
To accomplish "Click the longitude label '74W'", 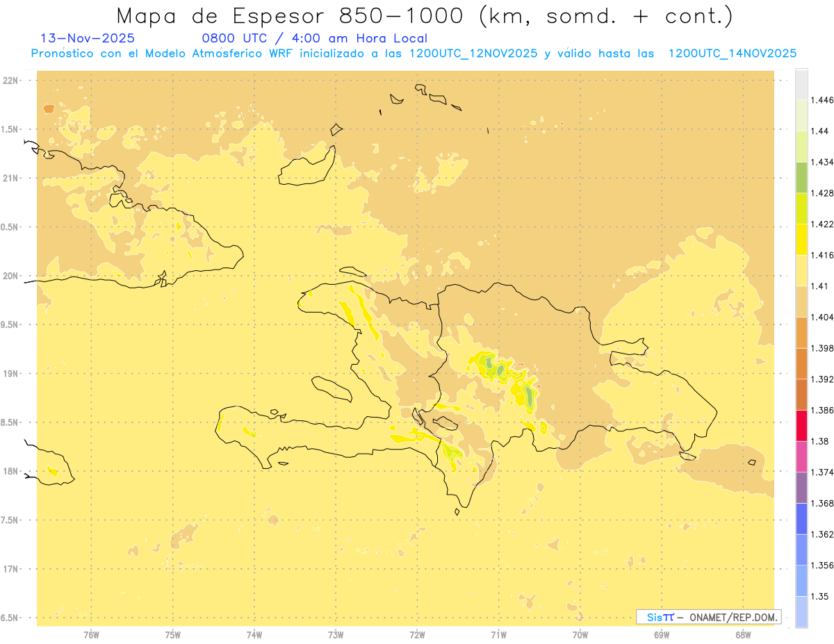I will click(x=254, y=634).
